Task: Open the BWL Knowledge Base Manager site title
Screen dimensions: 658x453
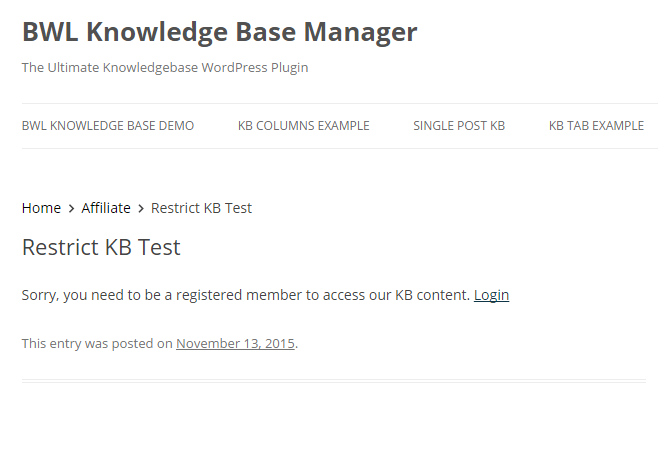Action: point(219,33)
